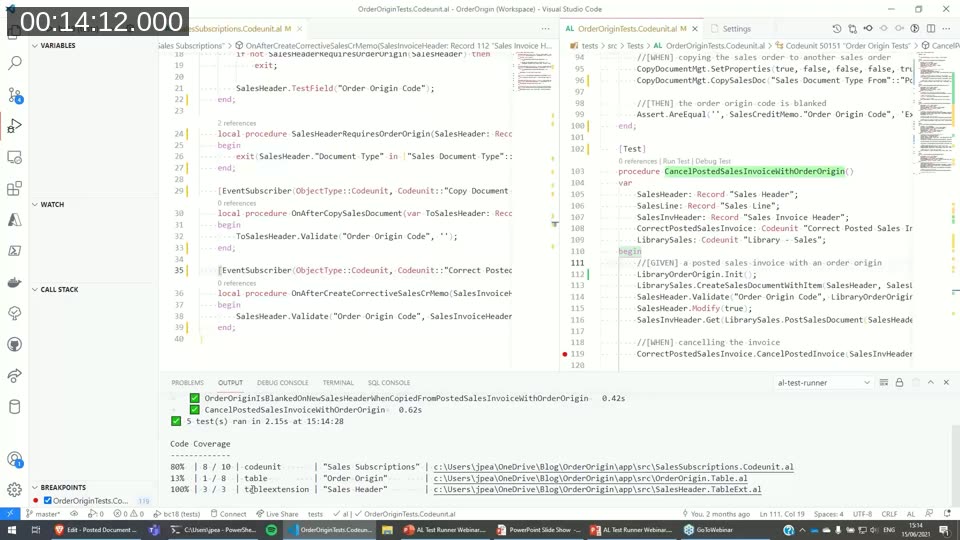This screenshot has height=540, width=960.
Task: Collapse the WATCH section
Action: (52, 204)
